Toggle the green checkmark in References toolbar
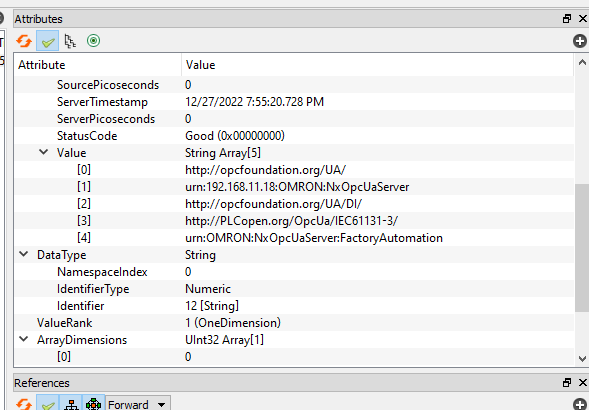589x410 pixels. (48, 404)
